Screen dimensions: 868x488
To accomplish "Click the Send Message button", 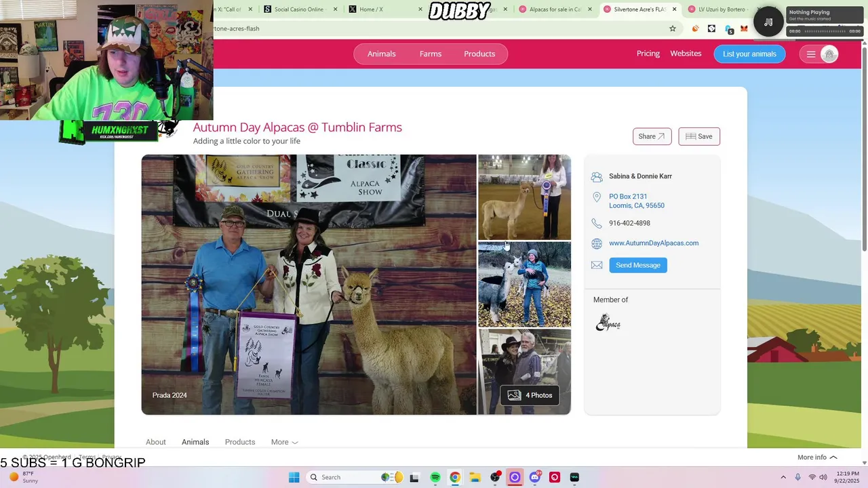I will tap(638, 265).
